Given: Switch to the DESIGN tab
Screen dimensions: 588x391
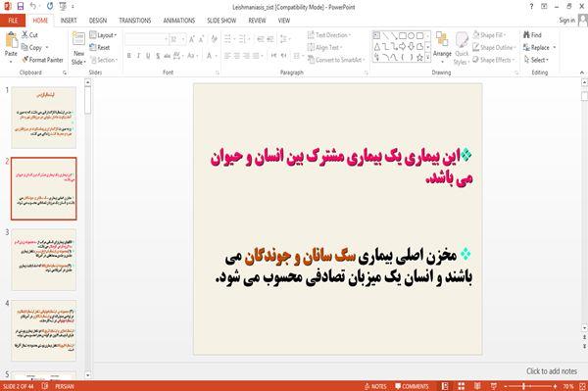Looking at the screenshot, I should tap(98, 21).
